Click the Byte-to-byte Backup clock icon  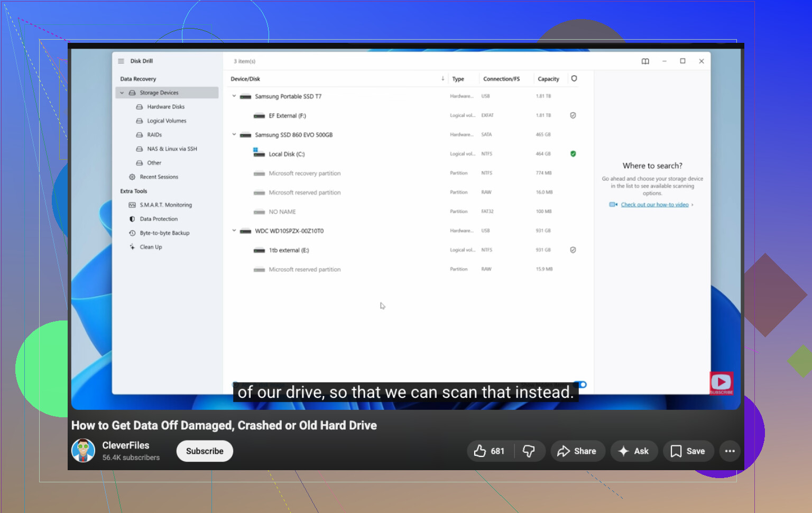(132, 233)
